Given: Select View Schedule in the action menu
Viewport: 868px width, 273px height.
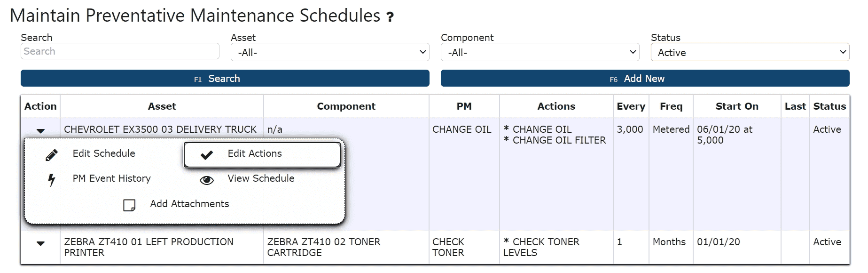Looking at the screenshot, I should click(x=261, y=178).
